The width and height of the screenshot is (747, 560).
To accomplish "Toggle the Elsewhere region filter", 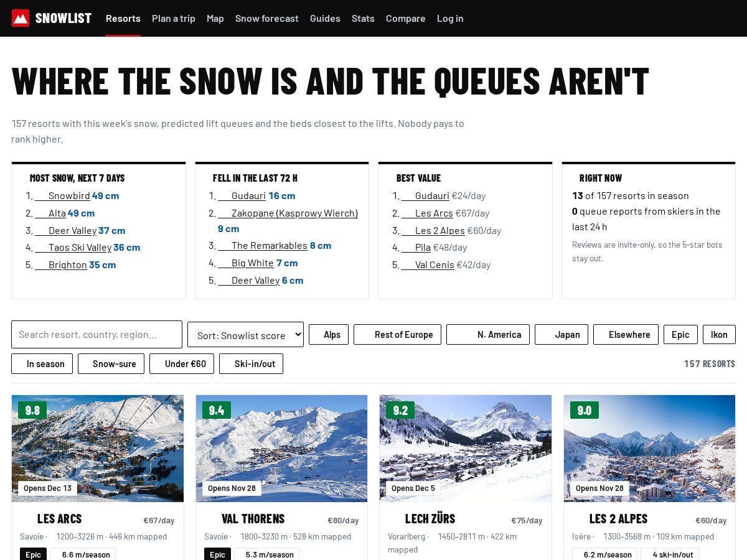I will coord(626,335).
